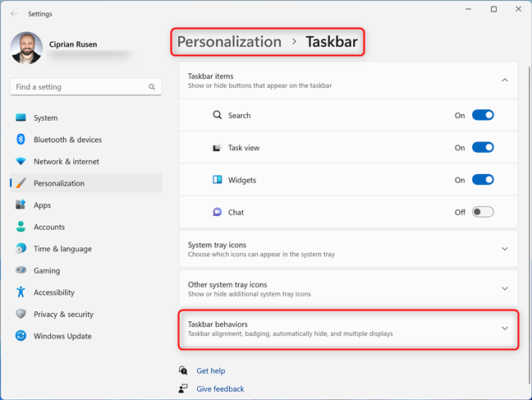Click the Accessibility figure icon

pyautogui.click(x=21, y=292)
